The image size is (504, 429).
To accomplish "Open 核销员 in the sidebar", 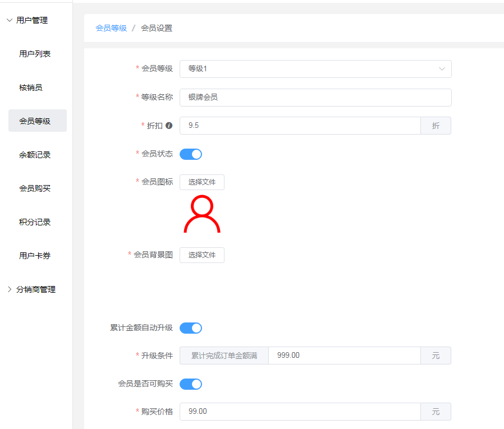I will click(31, 87).
